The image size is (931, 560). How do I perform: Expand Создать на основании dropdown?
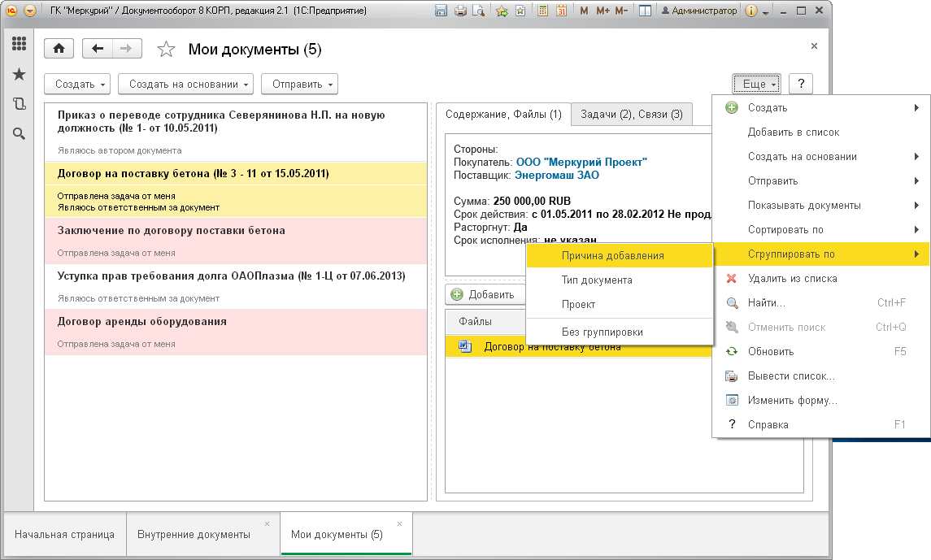tap(186, 85)
